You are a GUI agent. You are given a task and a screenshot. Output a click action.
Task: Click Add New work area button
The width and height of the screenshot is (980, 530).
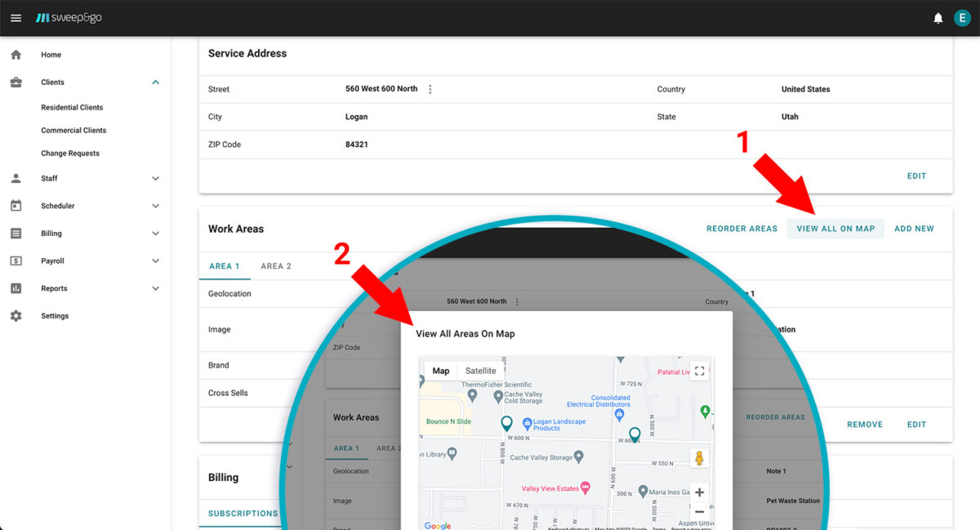click(914, 229)
